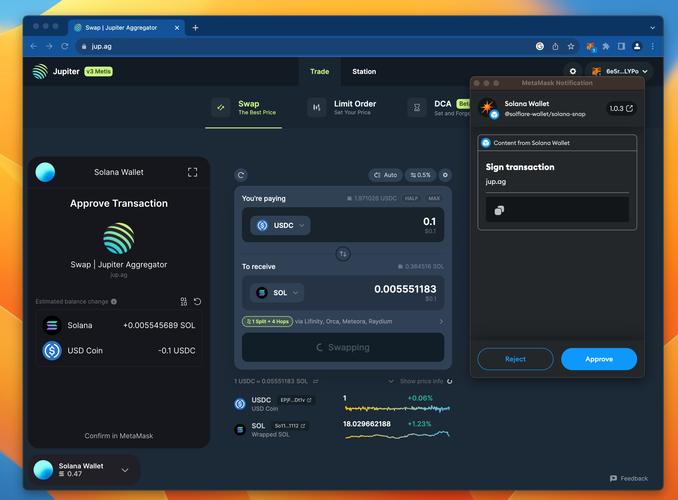Switch to the Station tab
The image size is (678, 500).
[x=364, y=71]
